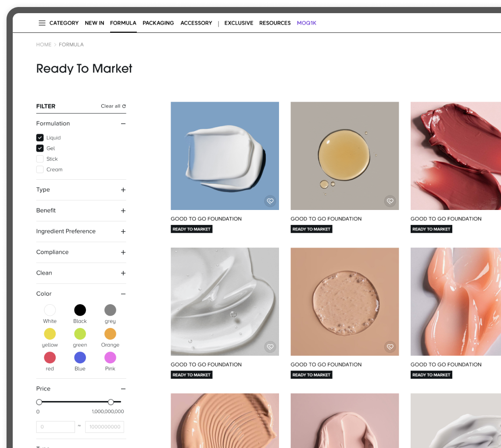This screenshot has height=448, width=501.
Task: Select the Pink color swatch
Action: 110,358
